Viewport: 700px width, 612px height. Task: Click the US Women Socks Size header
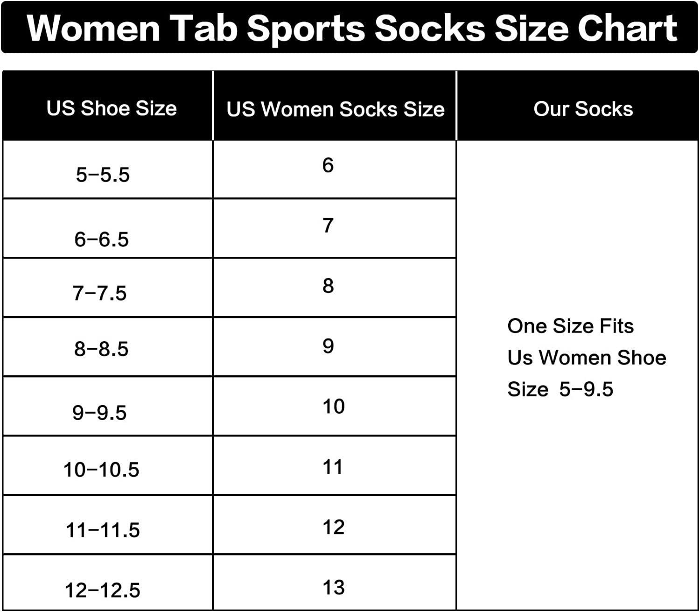coord(335,109)
